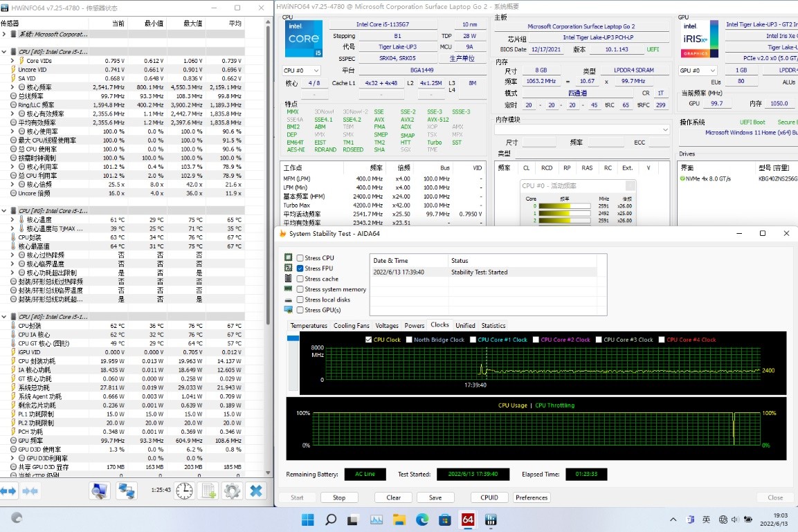The height and width of the screenshot is (532, 798).
Task: Start sensor logging with the spreadsheet icon
Action: (x=208, y=490)
